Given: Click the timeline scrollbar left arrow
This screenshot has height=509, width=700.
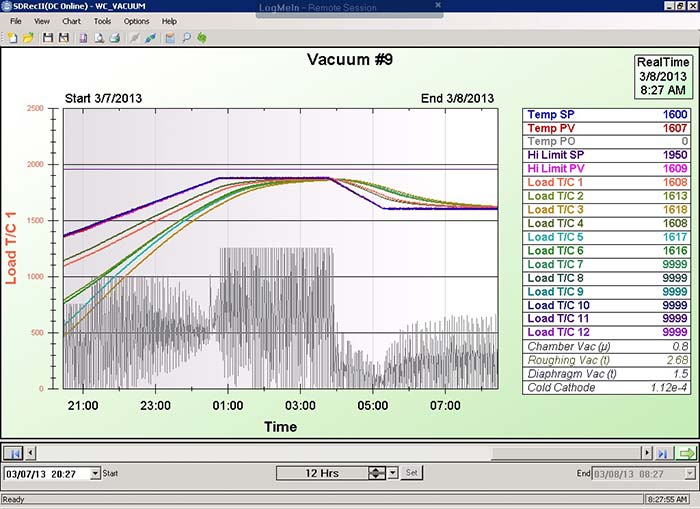Looking at the screenshot, I should coord(30,453).
